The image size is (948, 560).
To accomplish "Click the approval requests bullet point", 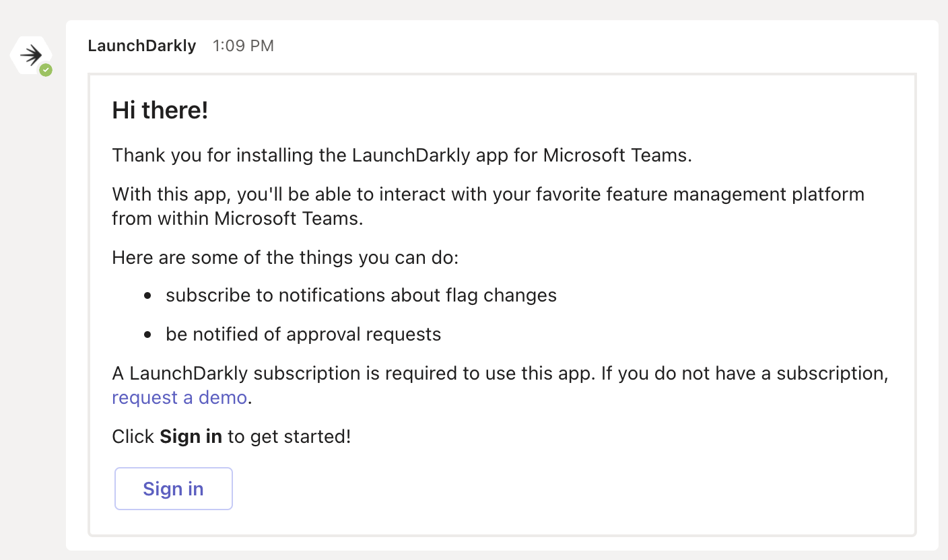I will [x=303, y=334].
